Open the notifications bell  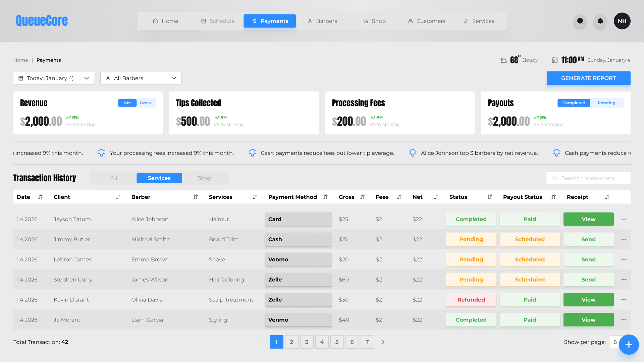pyautogui.click(x=600, y=21)
